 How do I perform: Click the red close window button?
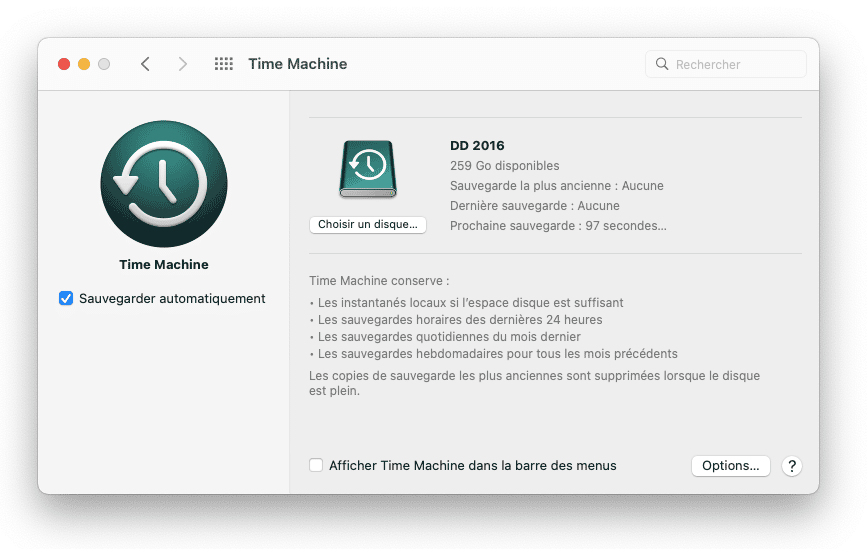point(64,64)
